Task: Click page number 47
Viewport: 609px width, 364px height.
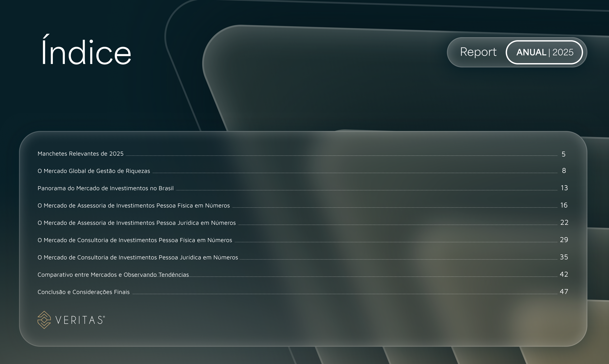Action: point(564,292)
